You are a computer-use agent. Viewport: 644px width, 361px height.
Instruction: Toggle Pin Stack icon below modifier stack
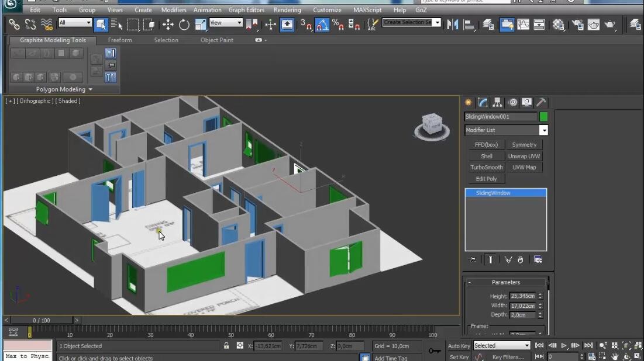click(x=473, y=260)
